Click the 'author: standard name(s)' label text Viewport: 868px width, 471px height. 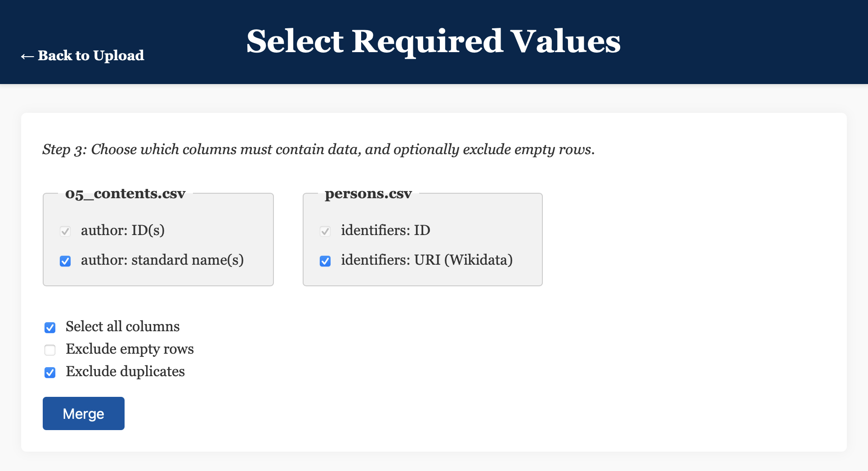pos(162,260)
